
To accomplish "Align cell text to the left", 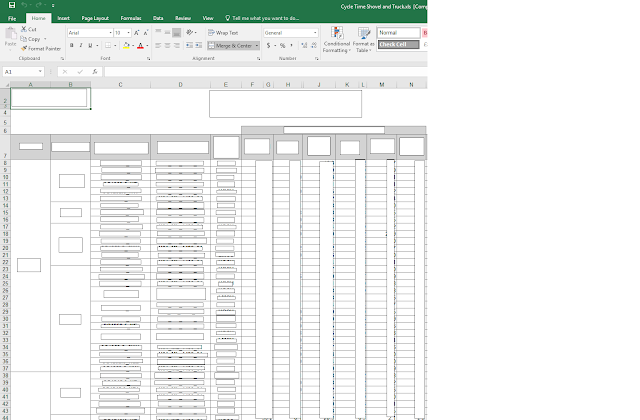I will coord(158,45).
